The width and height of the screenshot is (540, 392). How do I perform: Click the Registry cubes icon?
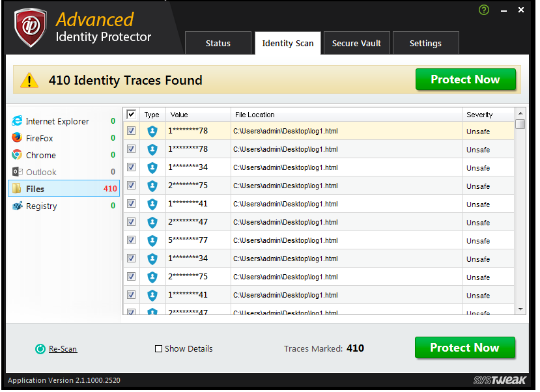(x=17, y=206)
